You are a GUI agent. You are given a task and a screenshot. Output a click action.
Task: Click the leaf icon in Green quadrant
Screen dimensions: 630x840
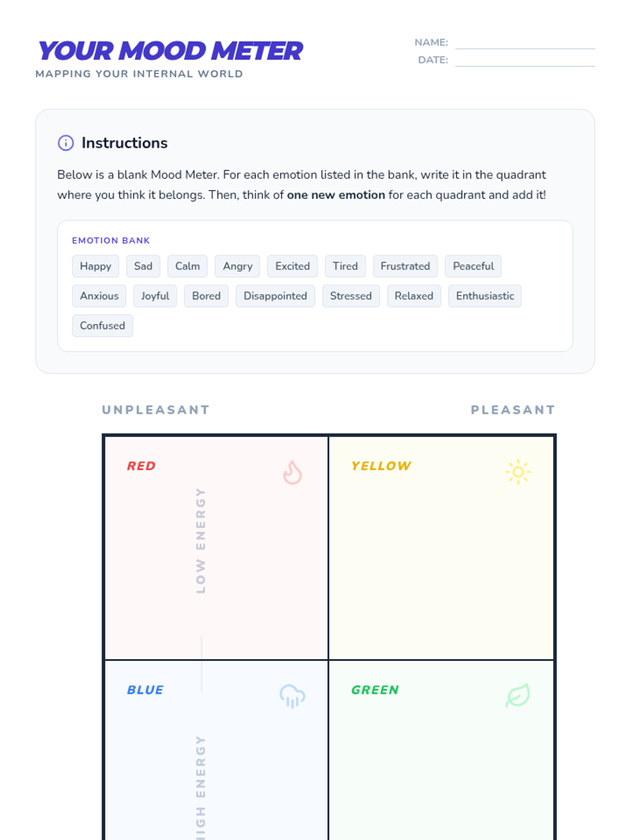pyautogui.click(x=518, y=696)
